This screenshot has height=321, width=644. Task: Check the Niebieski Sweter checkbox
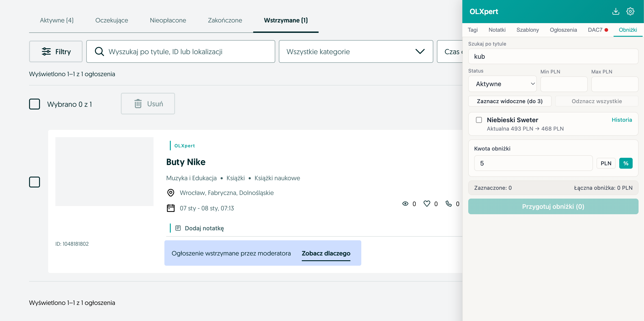click(479, 120)
